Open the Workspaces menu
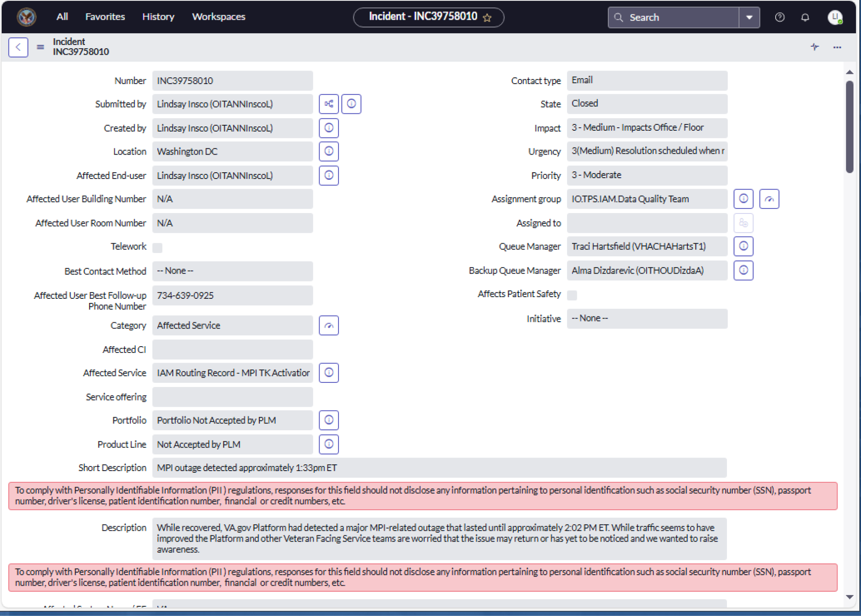Screen dimensions: 861x616 coord(219,17)
